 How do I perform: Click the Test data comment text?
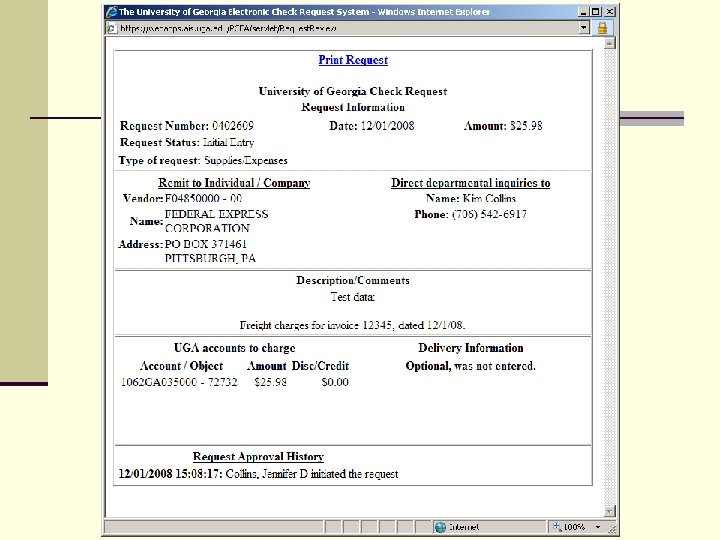click(353, 297)
